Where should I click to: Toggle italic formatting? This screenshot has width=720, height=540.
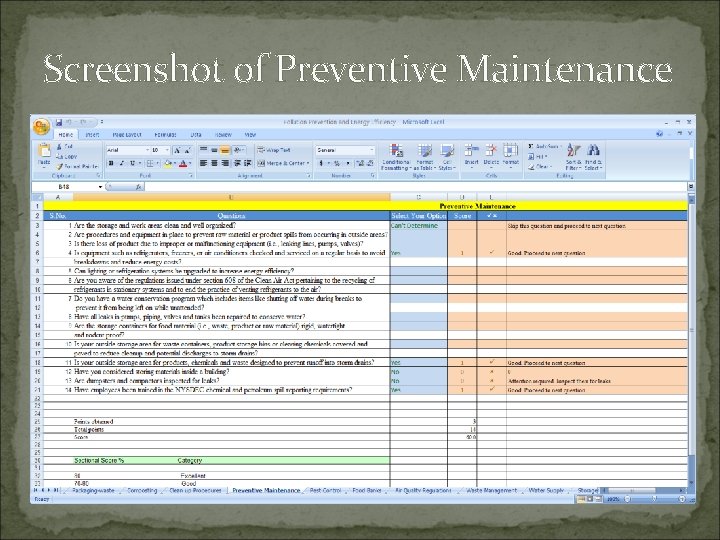coord(122,163)
